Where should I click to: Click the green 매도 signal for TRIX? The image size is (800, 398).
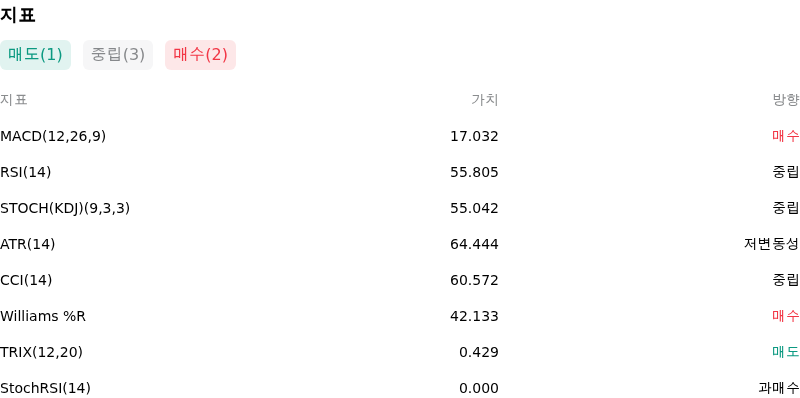point(786,352)
